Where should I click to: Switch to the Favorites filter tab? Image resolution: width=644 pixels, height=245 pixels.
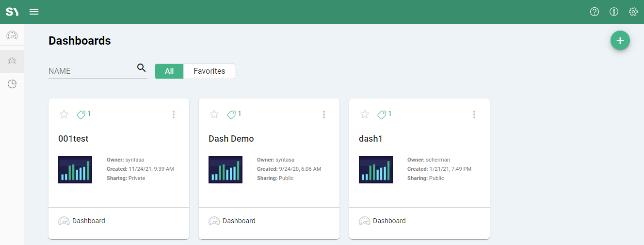click(209, 71)
